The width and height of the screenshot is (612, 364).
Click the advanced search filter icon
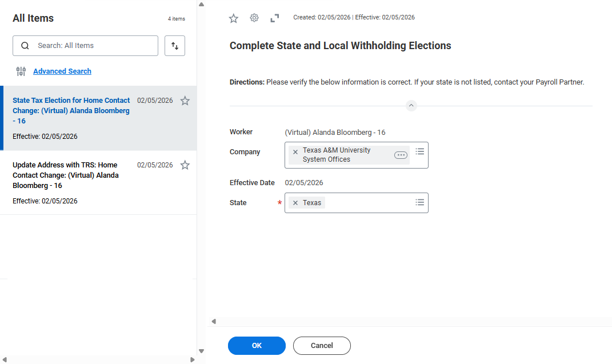[21, 71]
